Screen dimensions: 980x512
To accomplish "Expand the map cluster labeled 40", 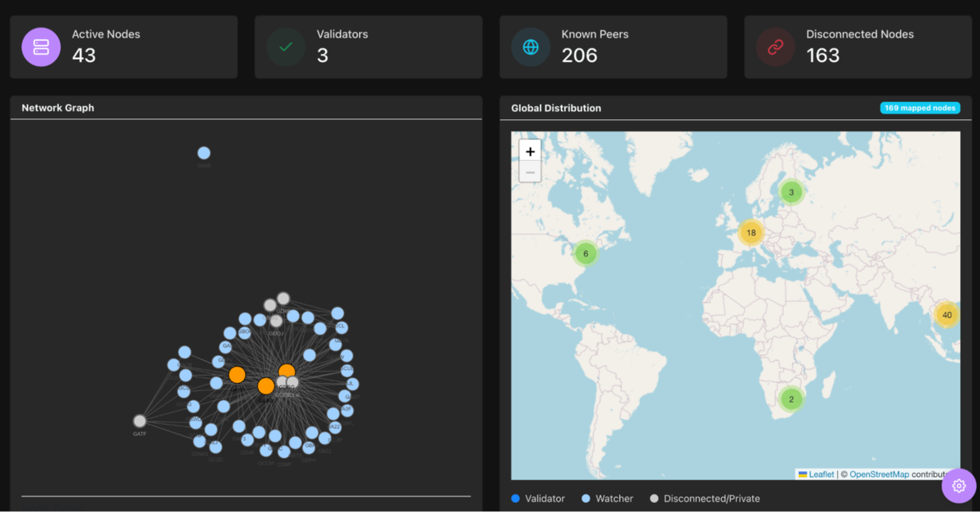I will tap(947, 315).
